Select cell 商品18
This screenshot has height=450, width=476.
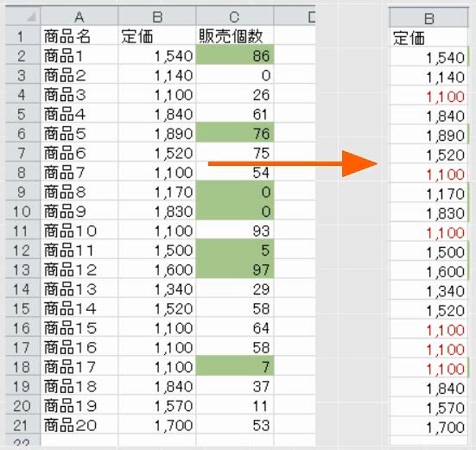pyautogui.click(x=79, y=385)
